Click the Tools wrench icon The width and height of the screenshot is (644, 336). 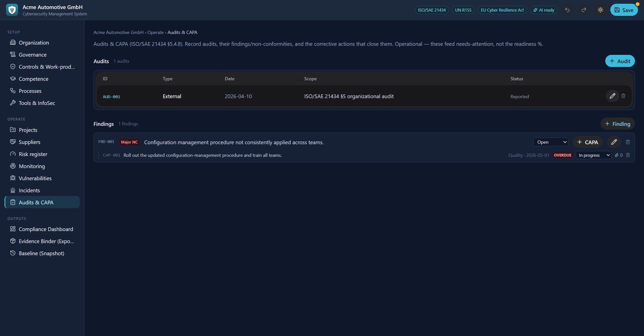(13, 103)
